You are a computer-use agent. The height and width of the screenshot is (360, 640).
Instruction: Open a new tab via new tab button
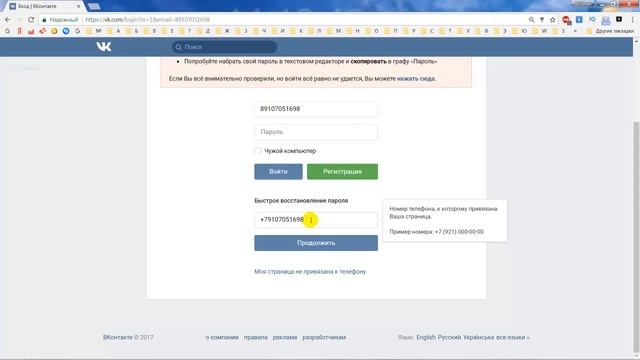point(94,7)
